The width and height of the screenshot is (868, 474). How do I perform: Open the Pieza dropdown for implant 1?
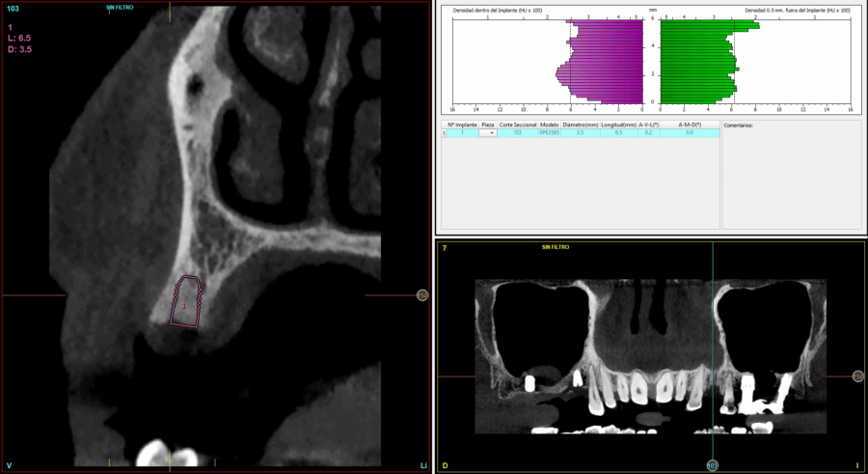[491, 133]
